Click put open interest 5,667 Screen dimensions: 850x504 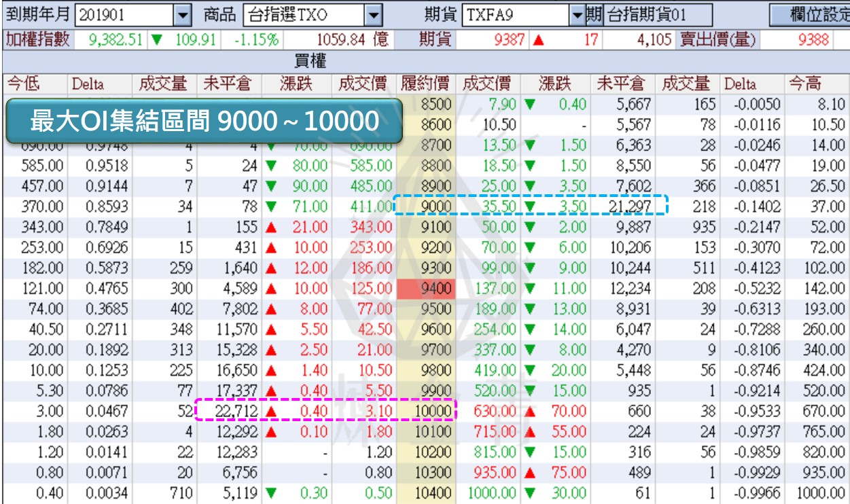coord(635,105)
